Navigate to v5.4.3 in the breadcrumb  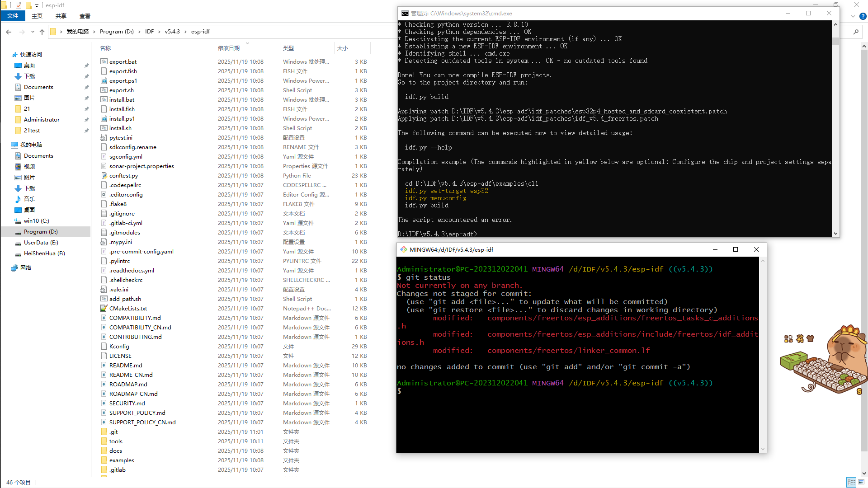(x=172, y=32)
